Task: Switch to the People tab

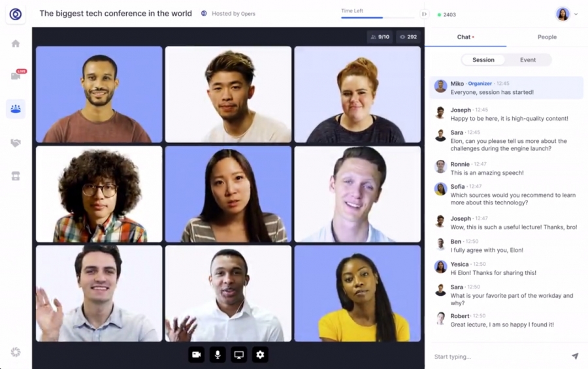Action: (547, 37)
